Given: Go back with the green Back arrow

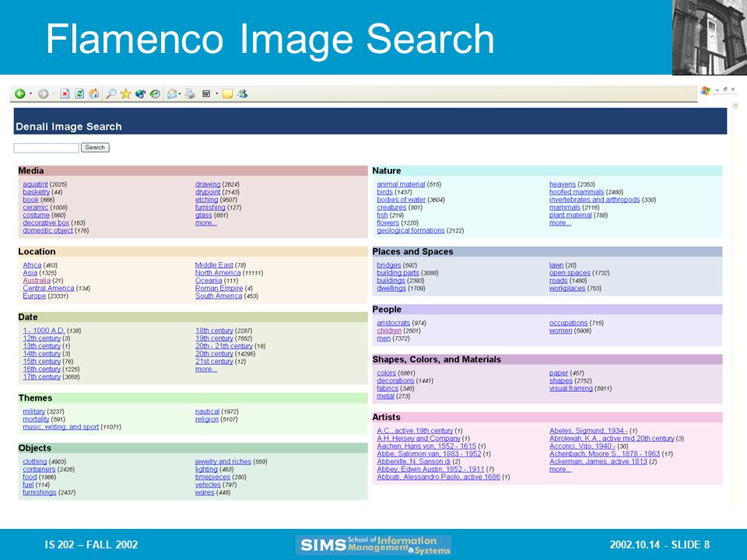Looking at the screenshot, I should (20, 94).
